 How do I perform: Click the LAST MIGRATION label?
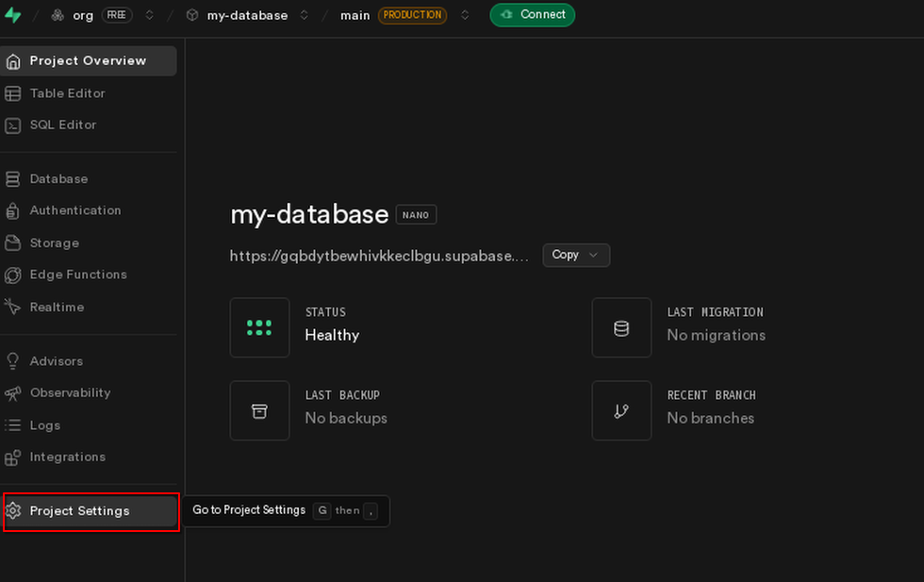[x=715, y=312]
